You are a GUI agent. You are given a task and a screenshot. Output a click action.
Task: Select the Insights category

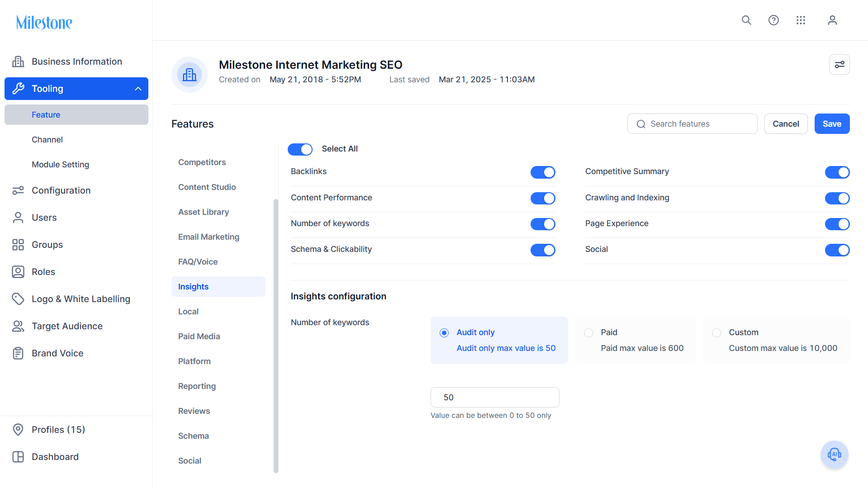click(218, 287)
